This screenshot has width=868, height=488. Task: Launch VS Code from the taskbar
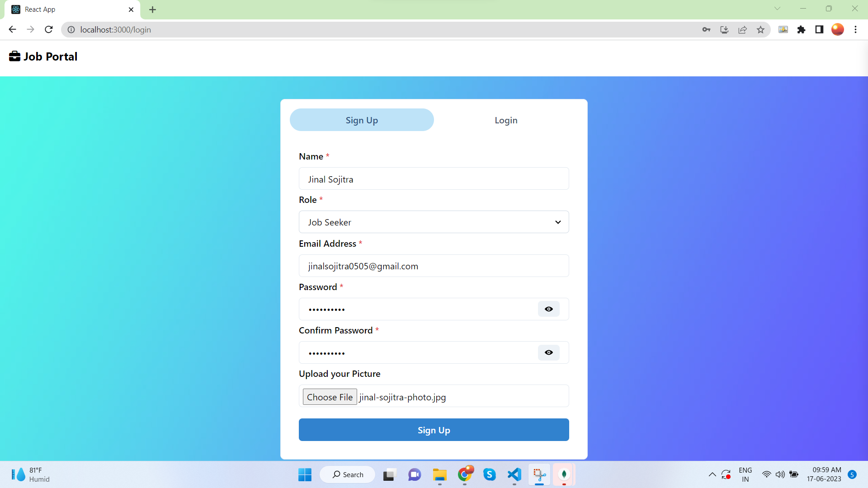point(514,474)
